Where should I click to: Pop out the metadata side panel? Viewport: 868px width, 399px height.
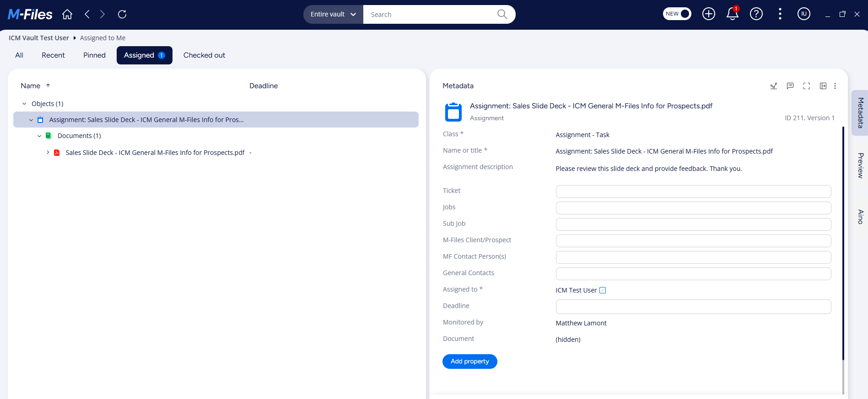click(823, 86)
